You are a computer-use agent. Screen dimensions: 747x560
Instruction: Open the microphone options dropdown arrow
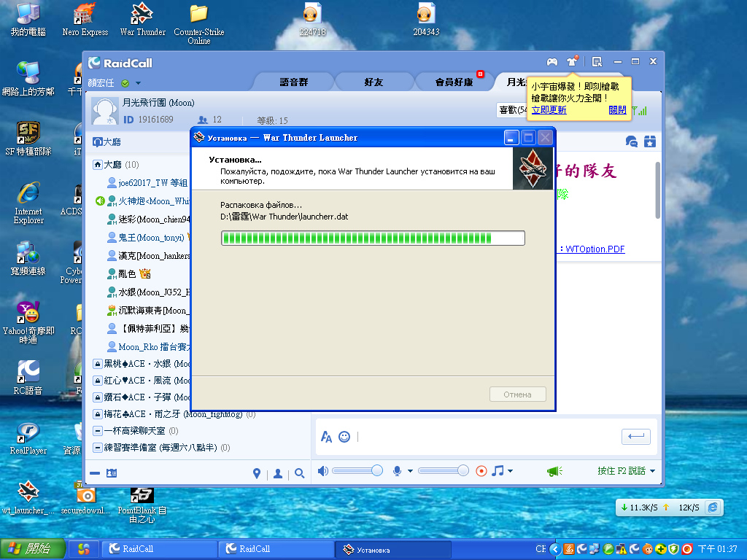click(410, 471)
